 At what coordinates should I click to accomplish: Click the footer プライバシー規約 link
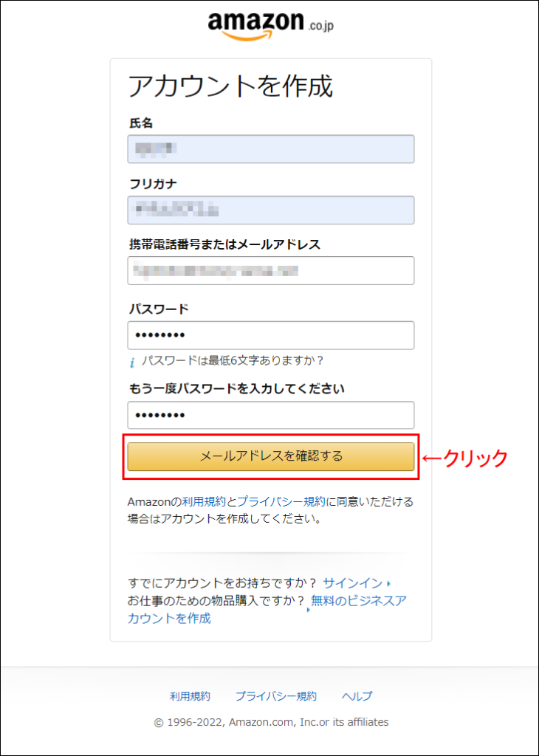(x=275, y=696)
